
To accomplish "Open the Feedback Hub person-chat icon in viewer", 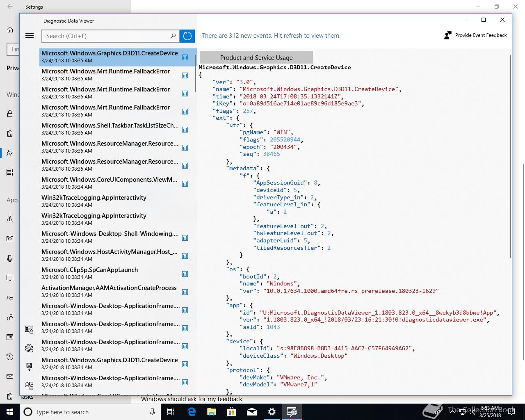I will pyautogui.click(x=29, y=385).
